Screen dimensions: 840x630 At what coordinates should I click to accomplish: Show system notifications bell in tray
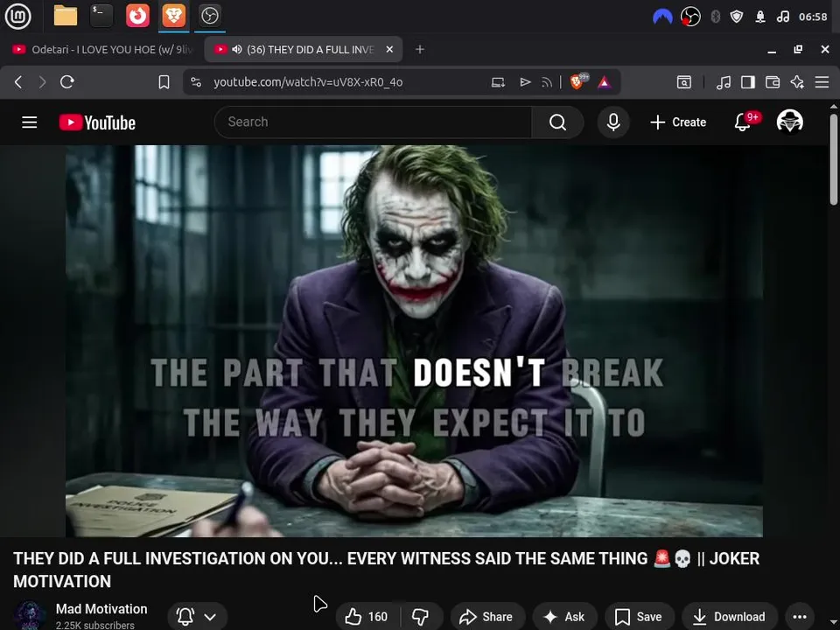760,17
